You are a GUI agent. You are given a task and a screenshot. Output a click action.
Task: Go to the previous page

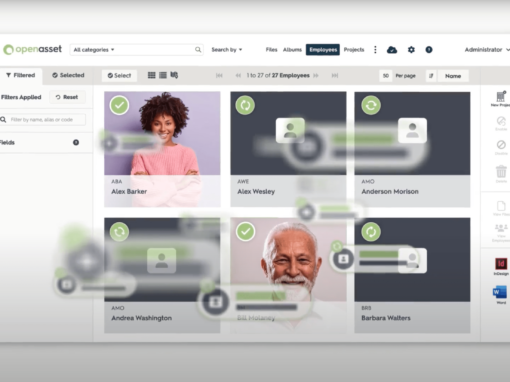click(238, 76)
